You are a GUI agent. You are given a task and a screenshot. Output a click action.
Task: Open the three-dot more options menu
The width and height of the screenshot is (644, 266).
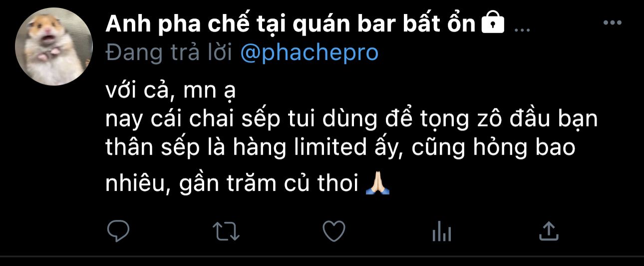tap(612, 23)
